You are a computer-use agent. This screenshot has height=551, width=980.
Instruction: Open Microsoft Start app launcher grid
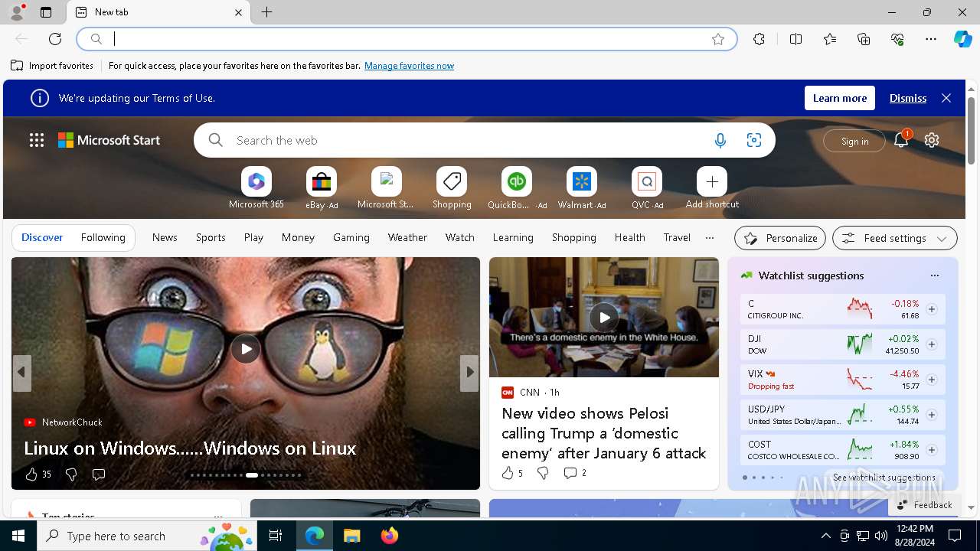coord(37,140)
